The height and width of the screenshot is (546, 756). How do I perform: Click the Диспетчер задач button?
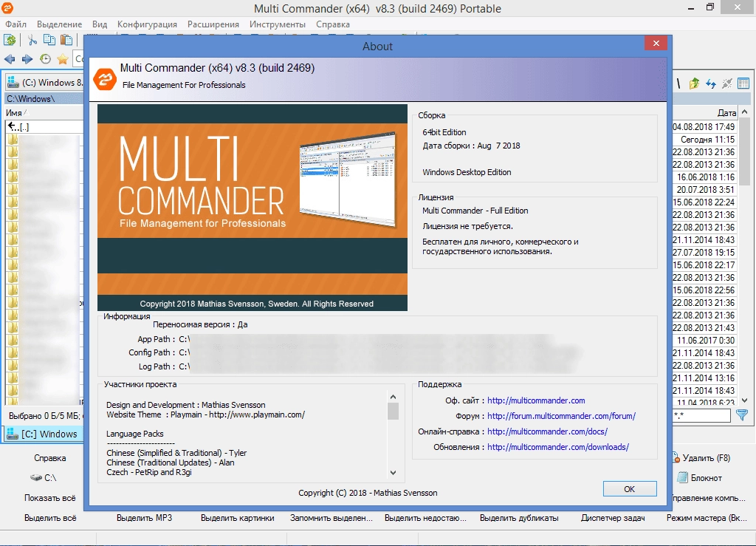tap(613, 518)
